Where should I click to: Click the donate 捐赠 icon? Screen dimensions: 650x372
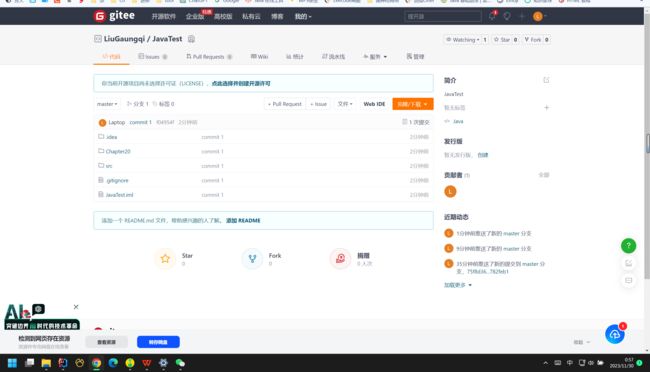tap(340, 258)
